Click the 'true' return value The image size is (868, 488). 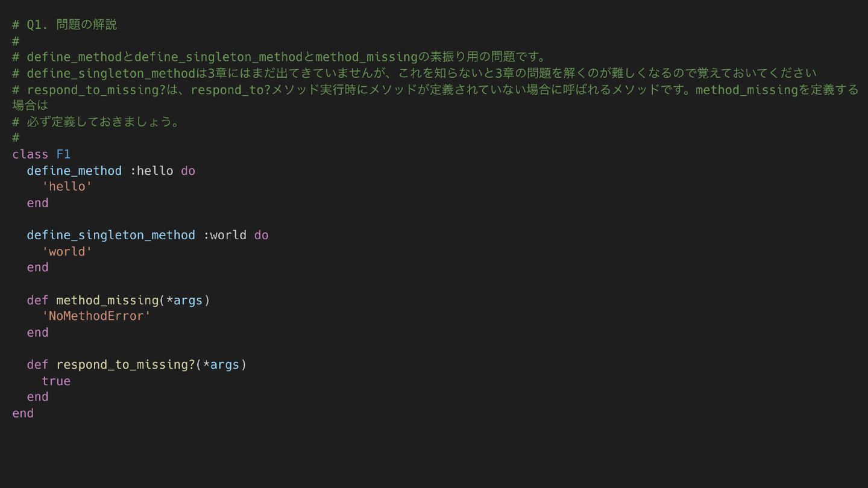pyautogui.click(x=56, y=381)
